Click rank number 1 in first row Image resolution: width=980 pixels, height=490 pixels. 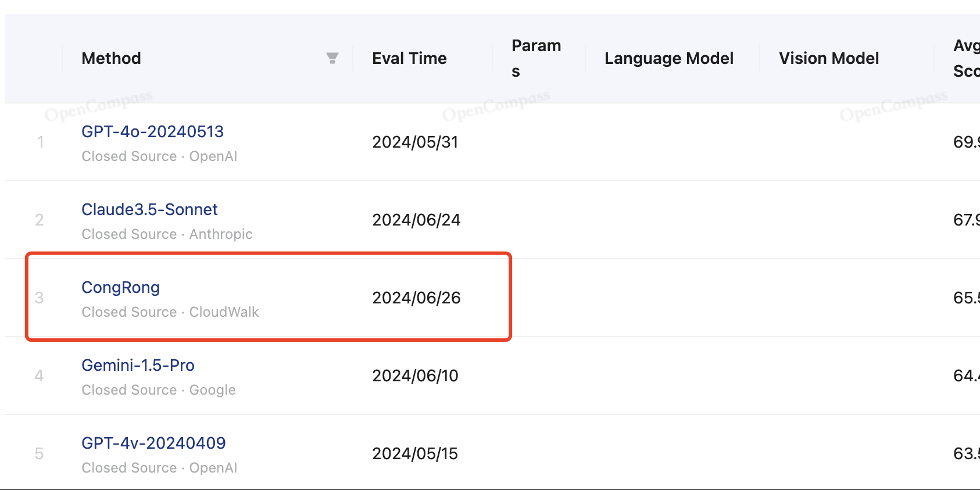point(40,142)
